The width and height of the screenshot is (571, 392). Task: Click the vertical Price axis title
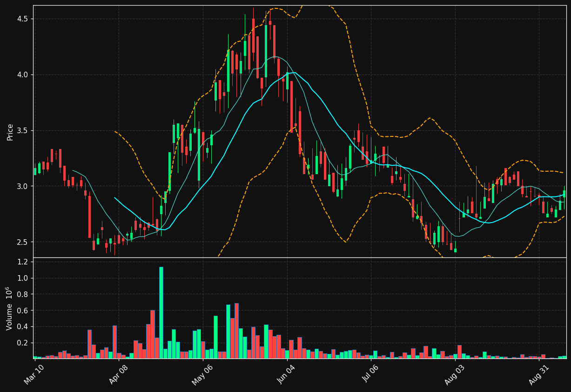(10, 132)
